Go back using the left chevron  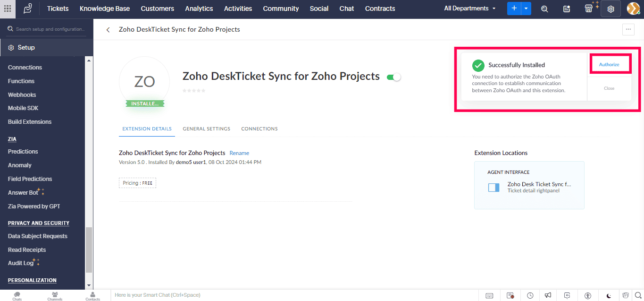click(108, 30)
